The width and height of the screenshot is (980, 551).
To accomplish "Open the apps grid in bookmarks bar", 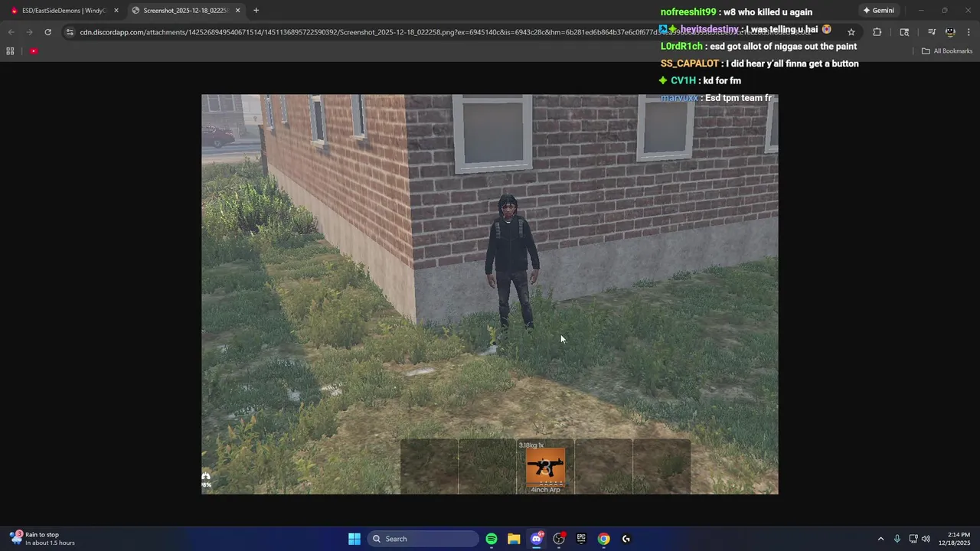I will click(x=10, y=51).
